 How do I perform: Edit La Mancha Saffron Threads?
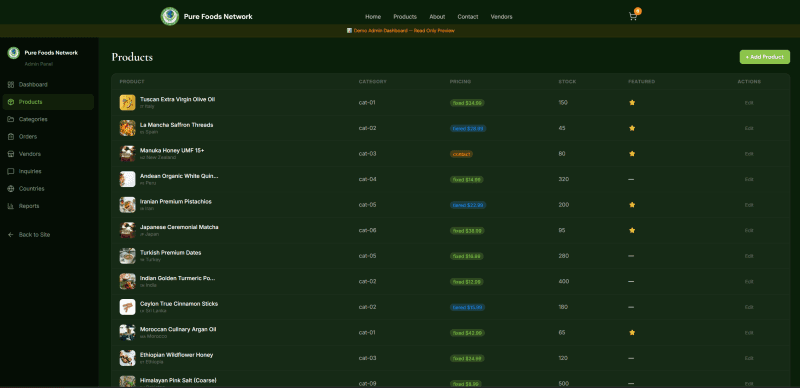pos(749,128)
